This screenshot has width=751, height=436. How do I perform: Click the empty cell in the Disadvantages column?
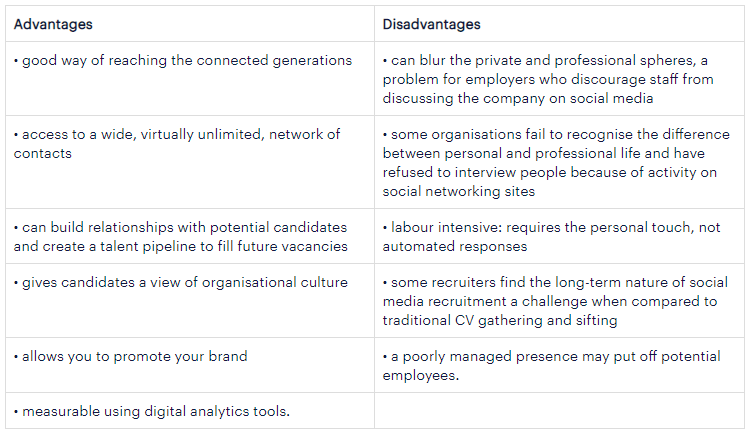pos(559,412)
